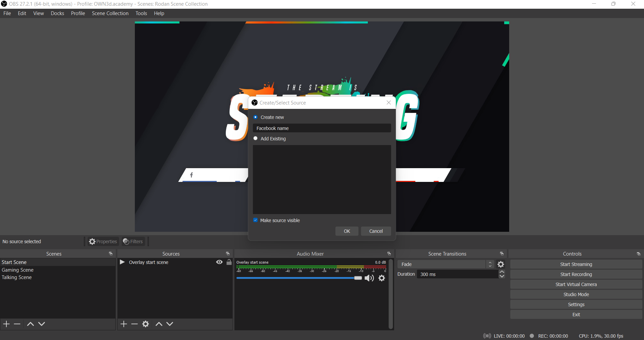Open the Fade transition dropdown
The width and height of the screenshot is (644, 340).
445,264
